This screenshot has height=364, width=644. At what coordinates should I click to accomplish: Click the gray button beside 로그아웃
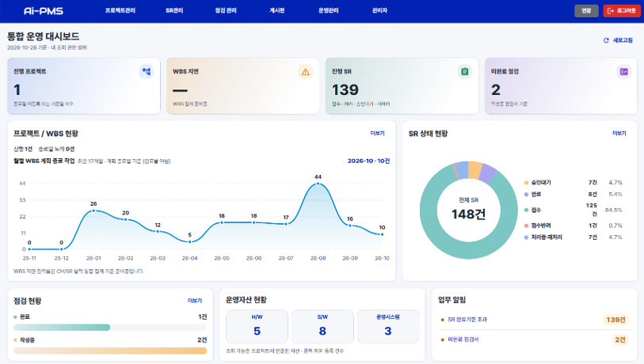586,10
